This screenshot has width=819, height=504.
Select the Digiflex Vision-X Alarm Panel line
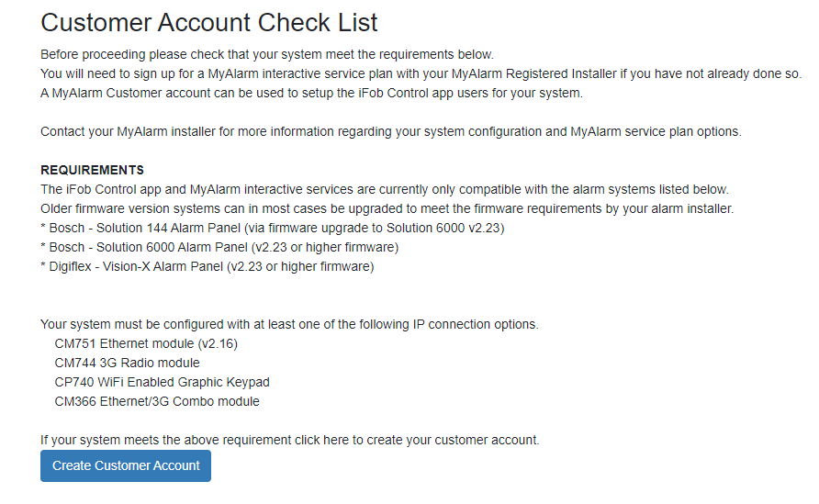pos(208,267)
